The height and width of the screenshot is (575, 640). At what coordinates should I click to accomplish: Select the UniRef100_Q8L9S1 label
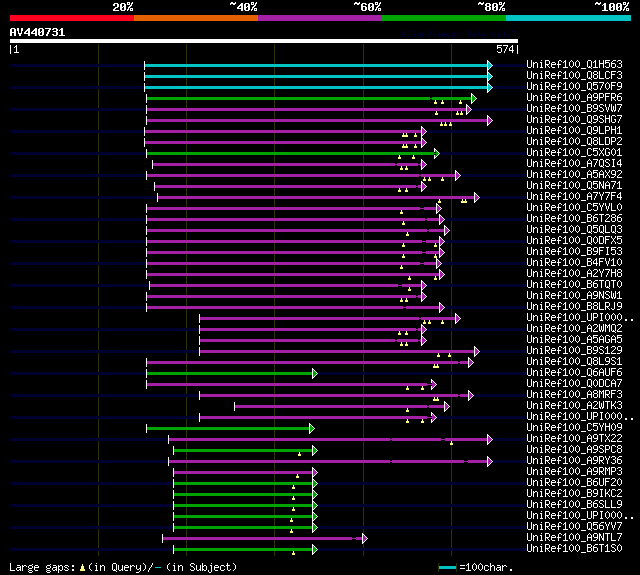click(x=574, y=362)
